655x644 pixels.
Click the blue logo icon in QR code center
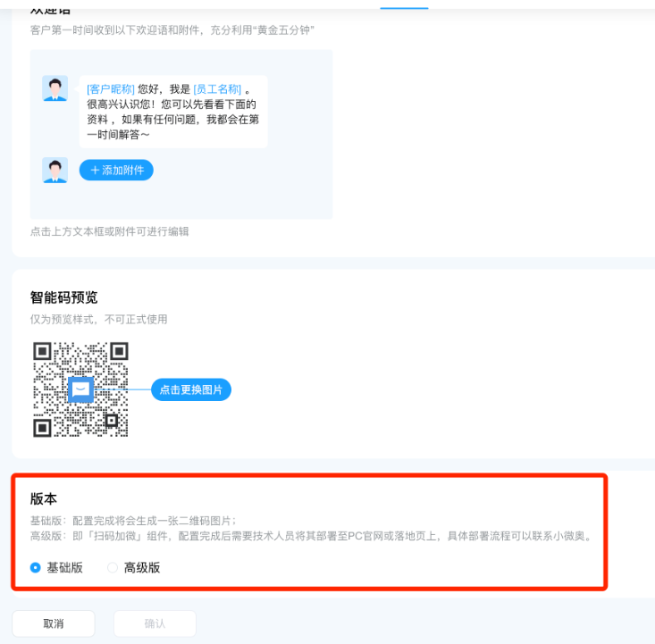coord(80,389)
